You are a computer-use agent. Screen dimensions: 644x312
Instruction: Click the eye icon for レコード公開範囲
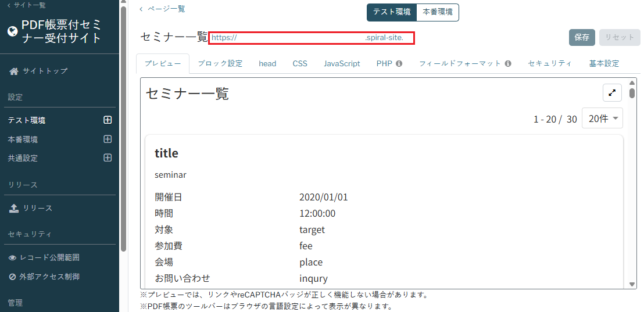pyautogui.click(x=13, y=257)
